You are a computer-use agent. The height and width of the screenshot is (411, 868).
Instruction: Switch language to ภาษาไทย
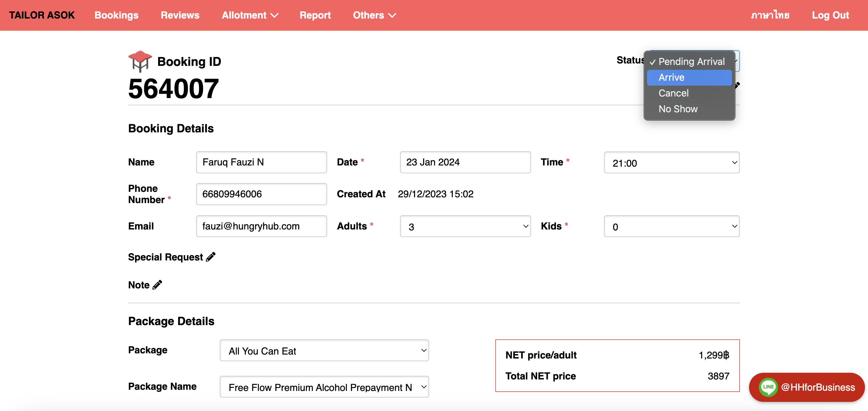tap(770, 15)
